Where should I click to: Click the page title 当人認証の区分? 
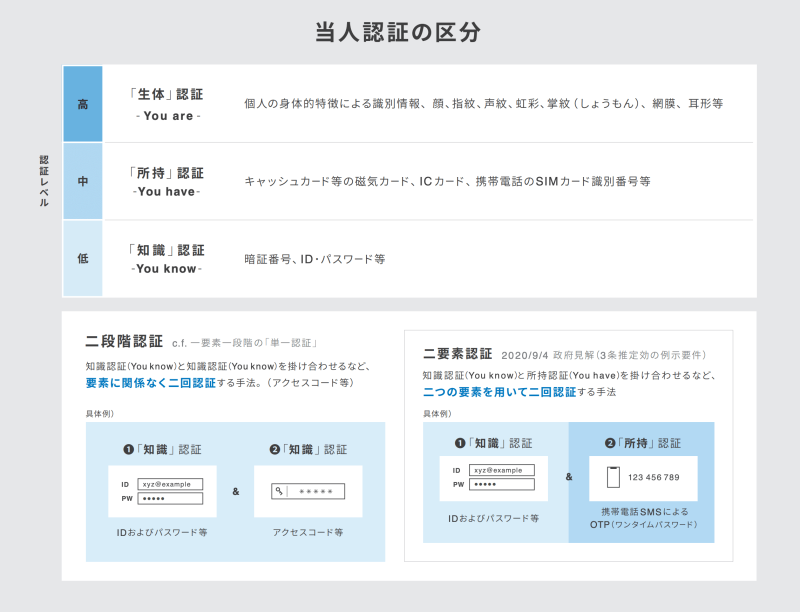click(x=399, y=32)
